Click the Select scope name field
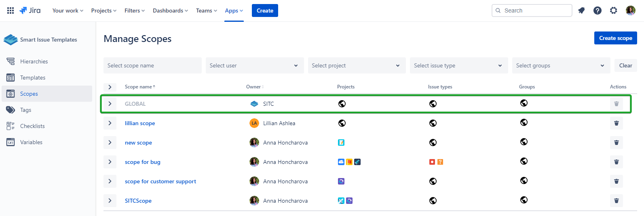This screenshot has height=216, width=644. (x=152, y=65)
